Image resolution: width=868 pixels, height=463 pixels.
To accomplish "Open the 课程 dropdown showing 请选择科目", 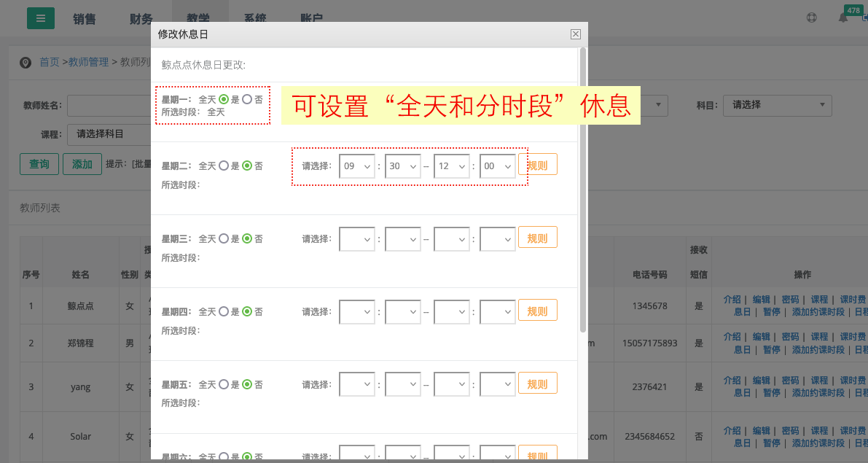I will pyautogui.click(x=109, y=135).
